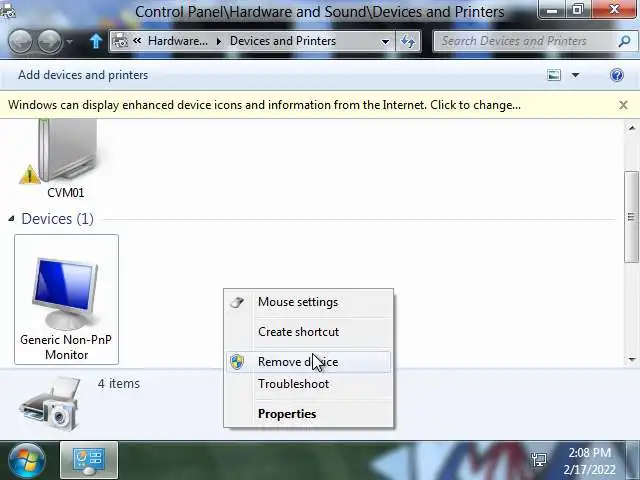Click Control Panel taskbar button
This screenshot has height=480, width=640.
pyautogui.click(x=89, y=461)
